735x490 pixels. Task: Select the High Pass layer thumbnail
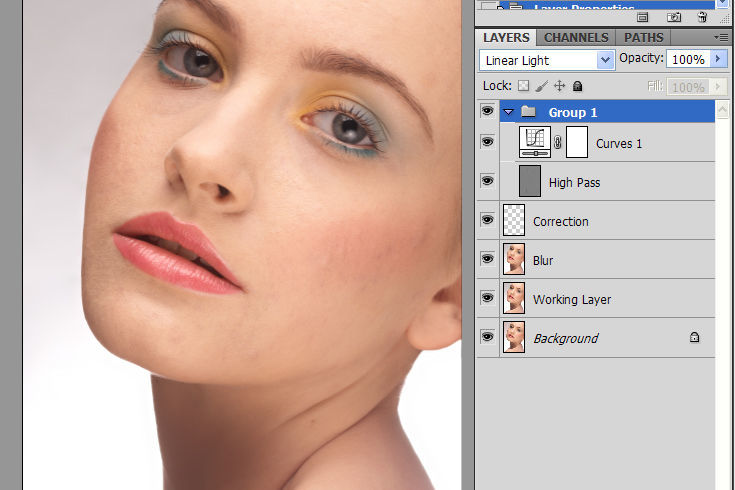click(x=530, y=181)
